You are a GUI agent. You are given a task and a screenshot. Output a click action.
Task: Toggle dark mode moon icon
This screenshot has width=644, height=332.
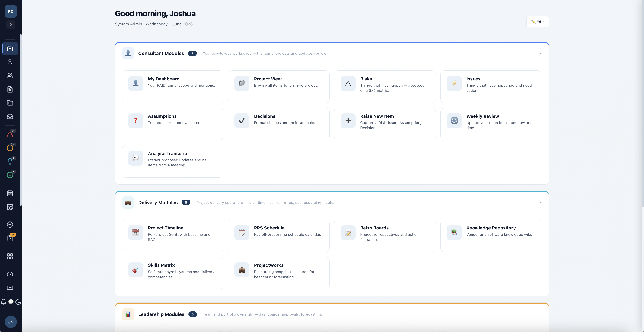[x=18, y=302]
